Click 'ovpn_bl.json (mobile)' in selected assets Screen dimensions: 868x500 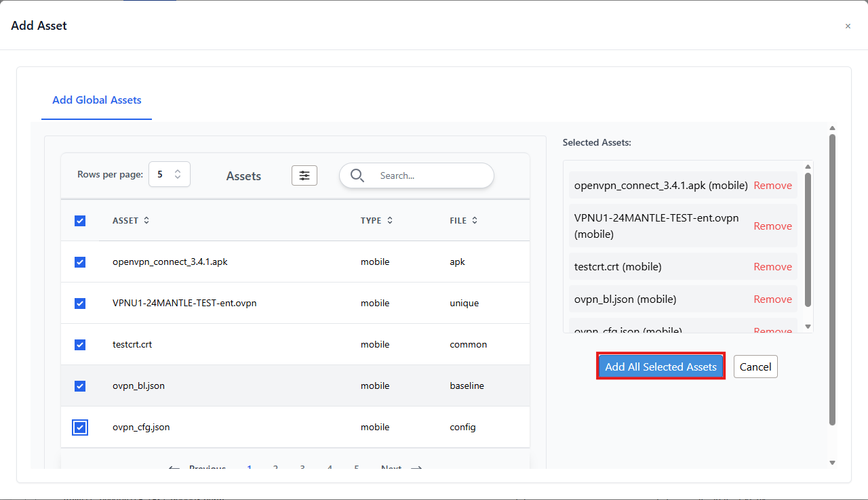click(625, 299)
